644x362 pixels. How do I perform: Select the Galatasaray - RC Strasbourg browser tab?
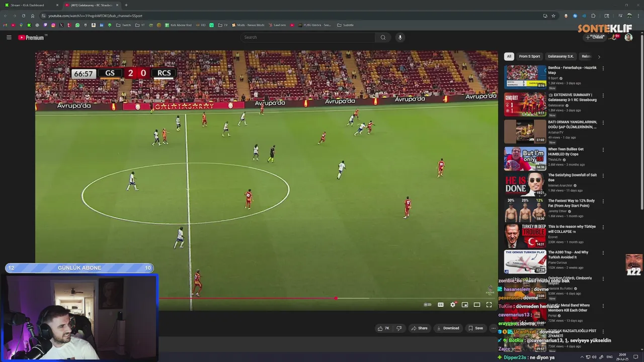pos(92,5)
